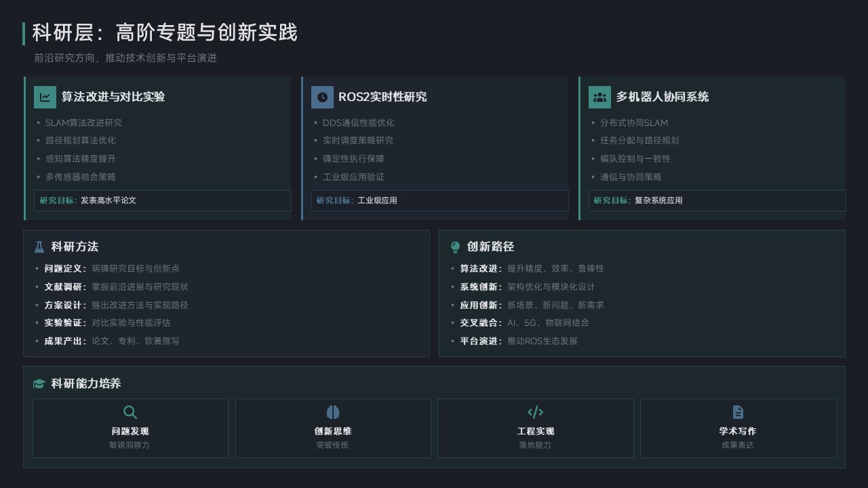Image resolution: width=868 pixels, height=488 pixels.
Task: Click the SLAM算法改进研究 bullet item
Action: tap(83, 123)
